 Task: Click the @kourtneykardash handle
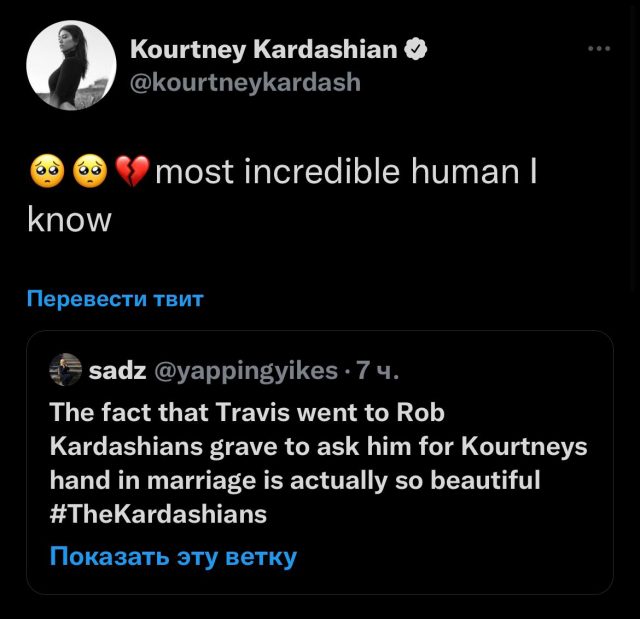tap(245, 82)
